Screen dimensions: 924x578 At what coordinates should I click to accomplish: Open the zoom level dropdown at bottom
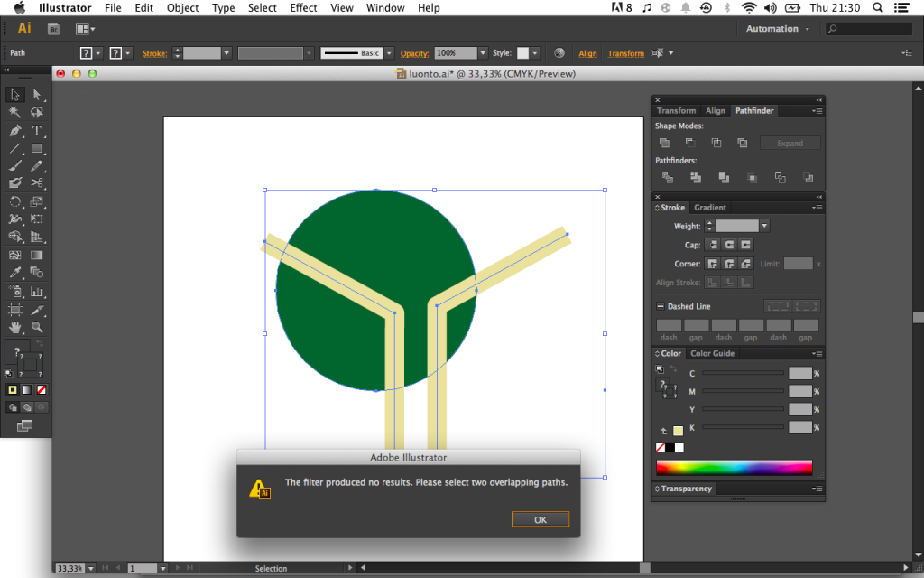(x=91, y=569)
